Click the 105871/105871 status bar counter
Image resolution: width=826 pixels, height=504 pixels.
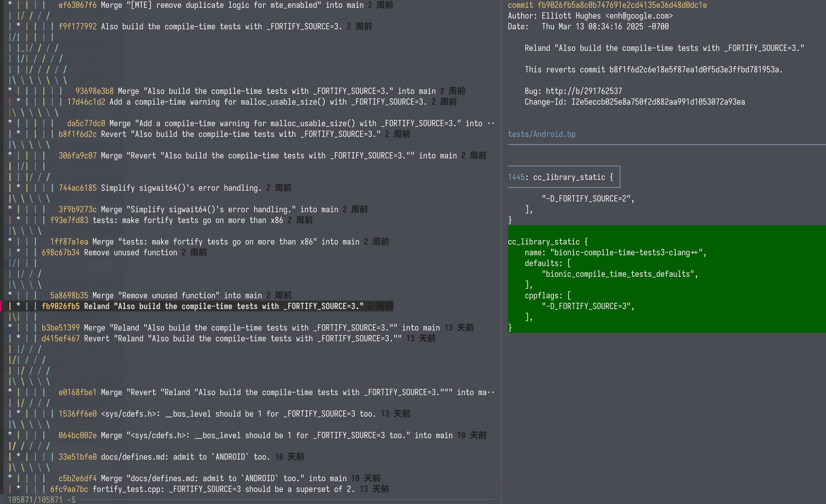(x=35, y=500)
